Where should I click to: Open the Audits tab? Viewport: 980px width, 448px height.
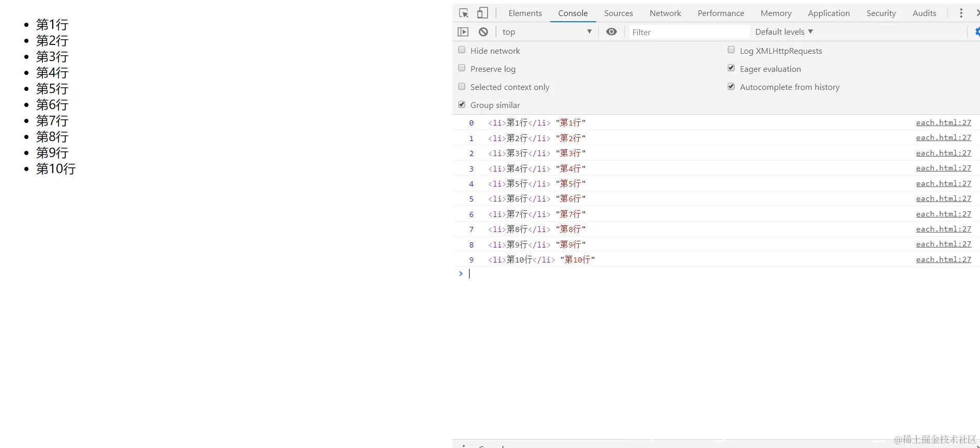tap(924, 13)
